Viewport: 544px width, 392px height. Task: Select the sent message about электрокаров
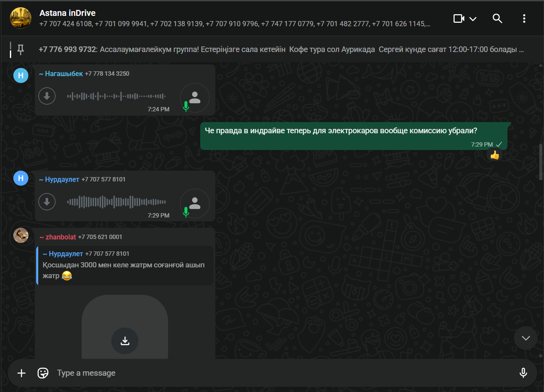[x=354, y=136]
